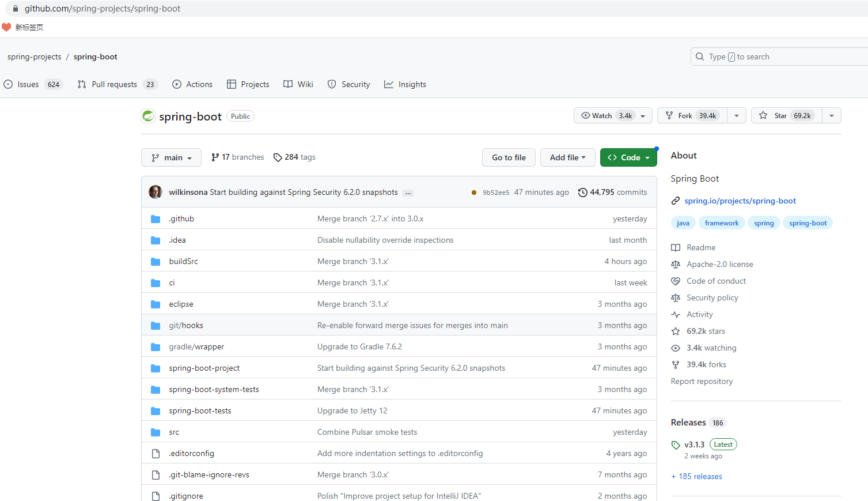Click the tags label icon
This screenshot has width=868, height=501.
pyautogui.click(x=278, y=157)
